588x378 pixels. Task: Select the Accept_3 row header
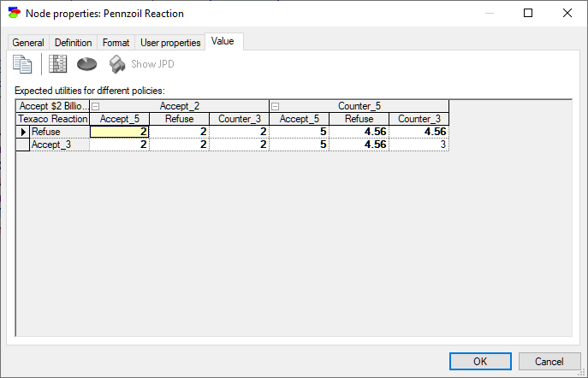tap(60, 145)
